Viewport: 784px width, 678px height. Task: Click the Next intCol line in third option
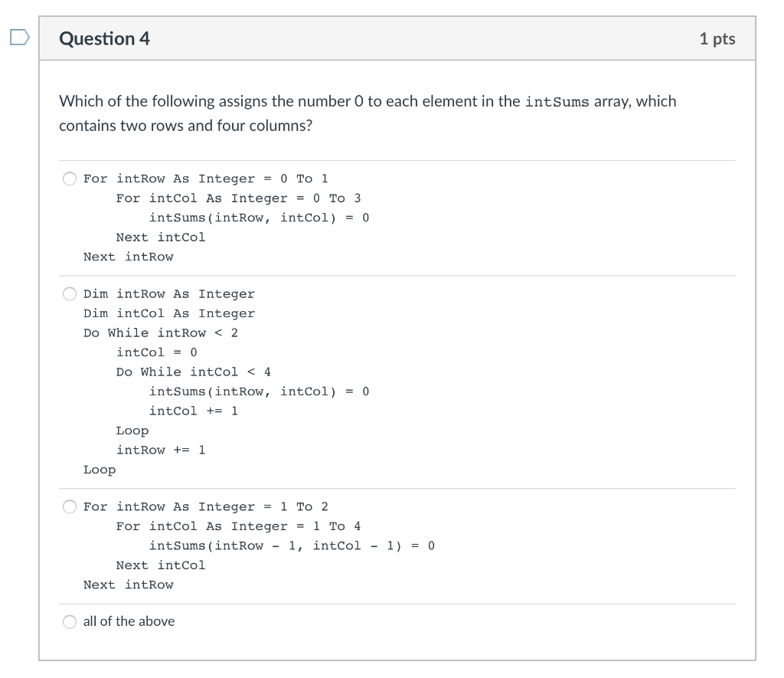point(160,565)
